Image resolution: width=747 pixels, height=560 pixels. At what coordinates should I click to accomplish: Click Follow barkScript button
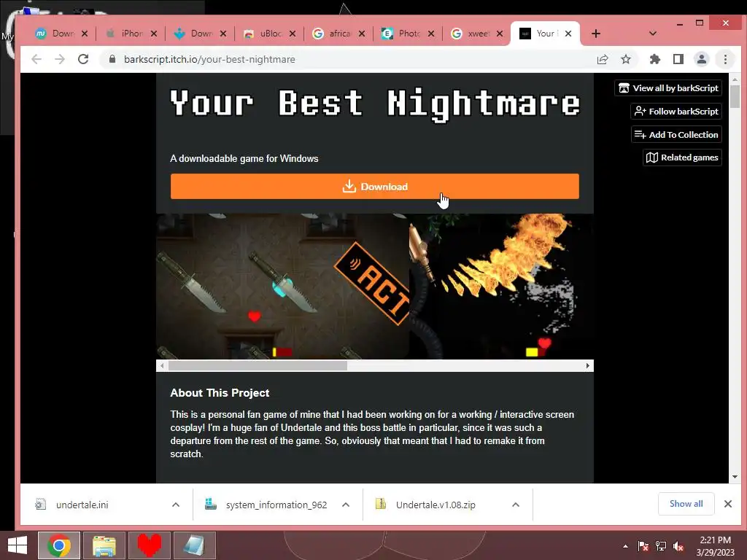point(676,112)
